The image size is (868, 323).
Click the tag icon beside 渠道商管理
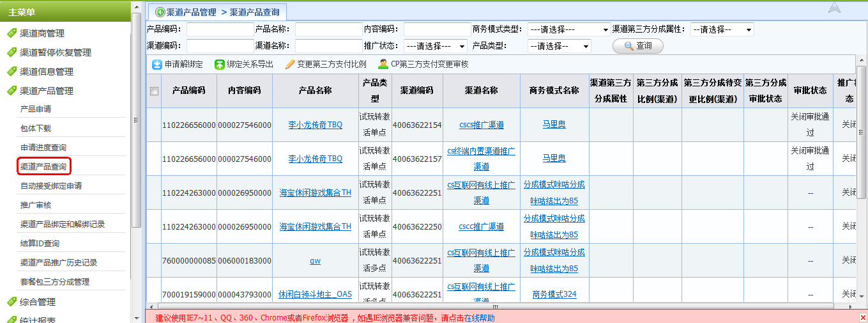11,33
